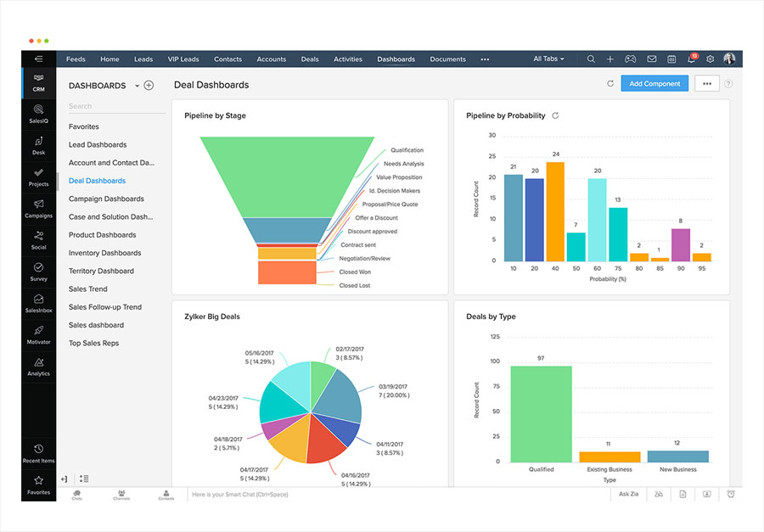Open the gamepad Motivator icon in top bar
Screen dimensions: 764x532
tap(631, 59)
